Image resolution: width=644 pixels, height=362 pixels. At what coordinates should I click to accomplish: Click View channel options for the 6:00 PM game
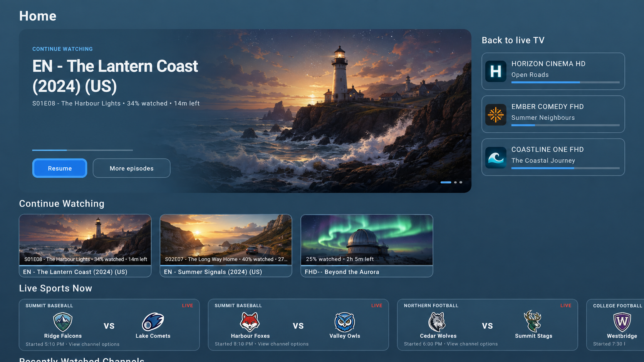472,344
